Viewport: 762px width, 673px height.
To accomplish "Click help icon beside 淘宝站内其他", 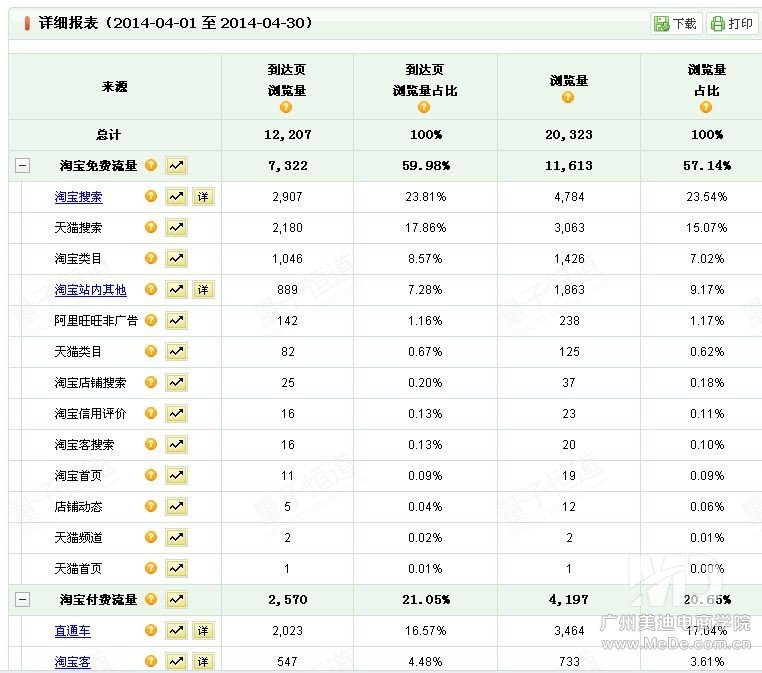I will [x=151, y=289].
